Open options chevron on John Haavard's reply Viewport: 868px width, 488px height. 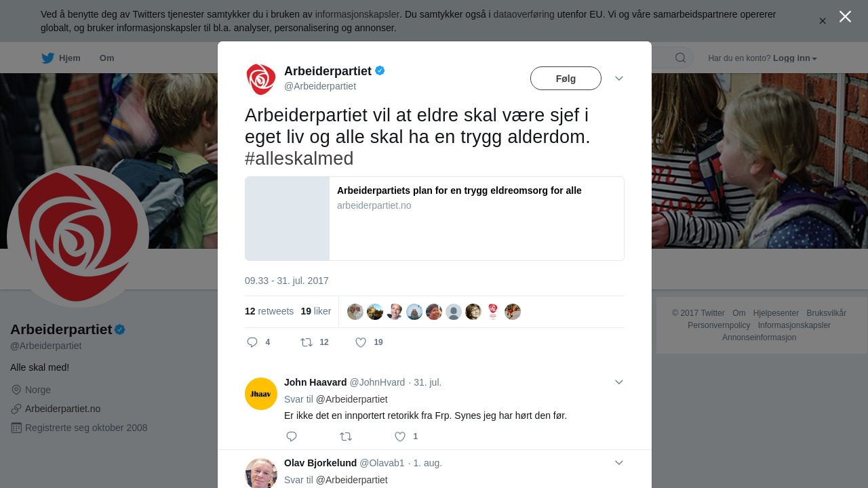[x=619, y=382]
